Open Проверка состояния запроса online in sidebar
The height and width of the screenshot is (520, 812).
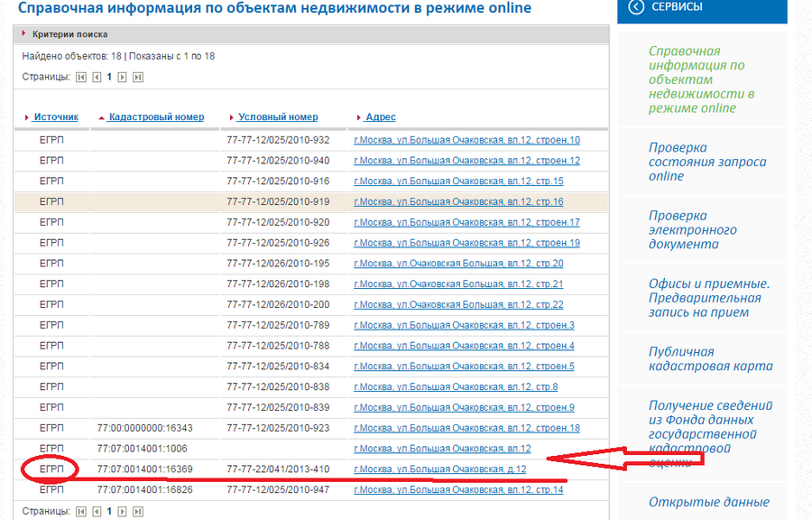[706, 162]
